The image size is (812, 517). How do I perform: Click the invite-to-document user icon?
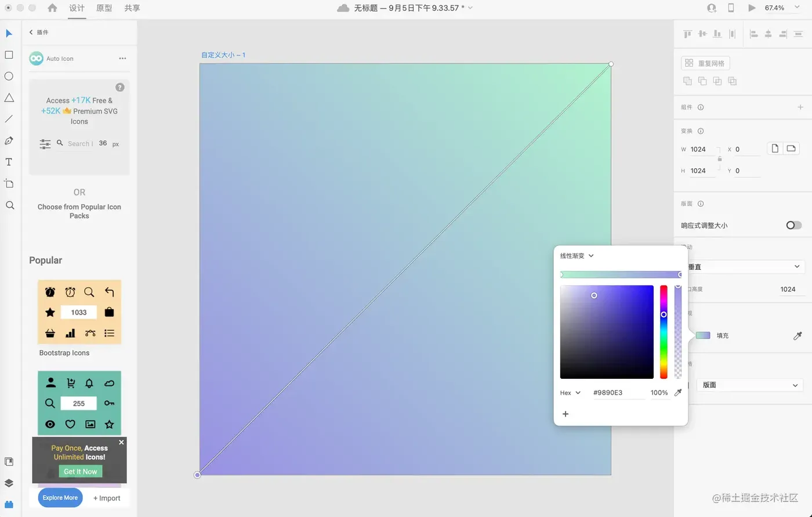click(712, 8)
